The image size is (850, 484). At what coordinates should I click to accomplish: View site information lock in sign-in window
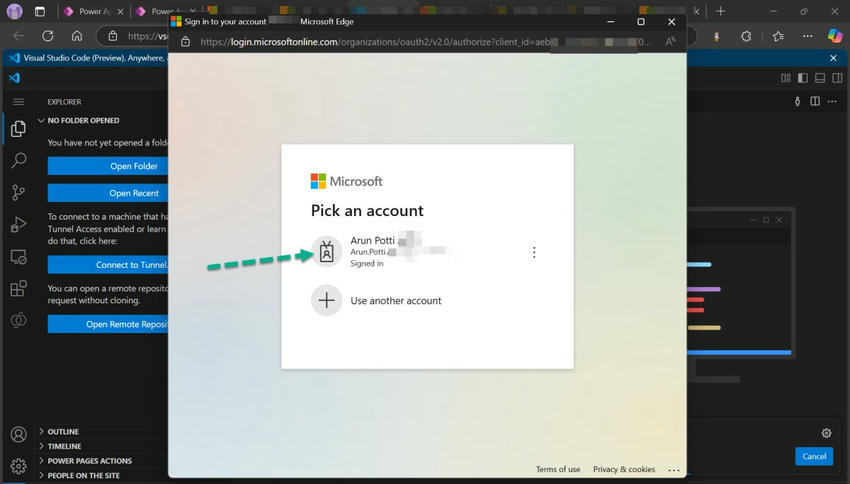click(185, 42)
